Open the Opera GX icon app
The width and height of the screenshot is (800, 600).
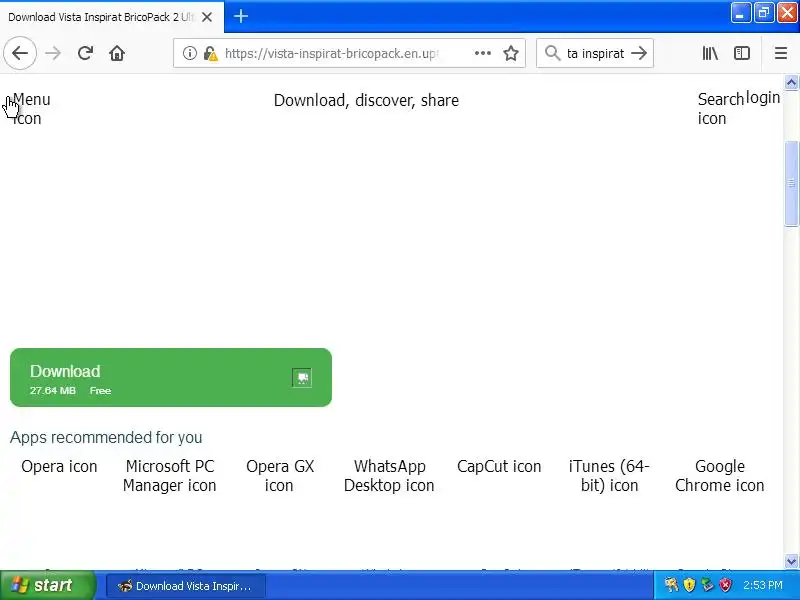tap(280, 476)
